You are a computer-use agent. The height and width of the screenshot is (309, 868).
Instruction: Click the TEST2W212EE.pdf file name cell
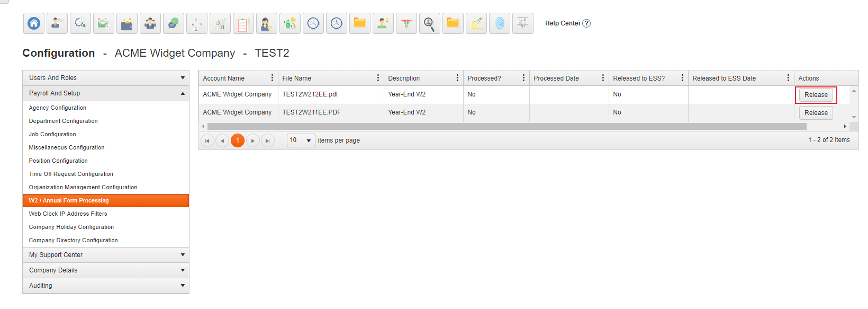pos(331,94)
